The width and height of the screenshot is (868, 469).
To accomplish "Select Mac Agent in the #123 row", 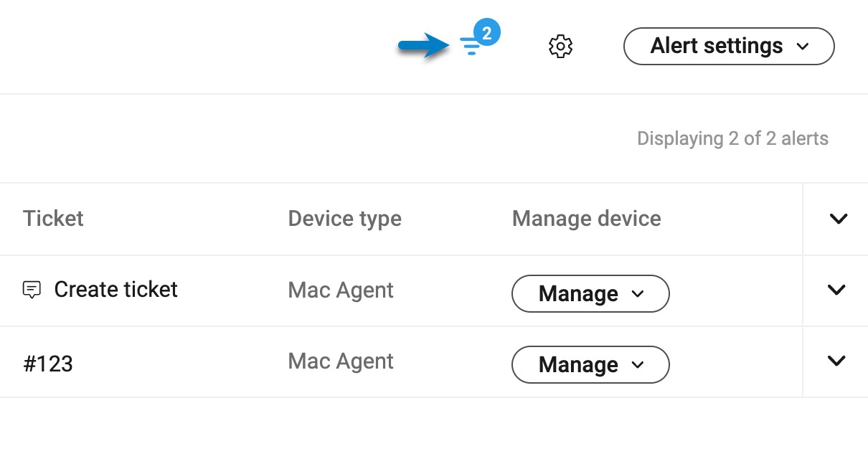I will click(x=341, y=361).
